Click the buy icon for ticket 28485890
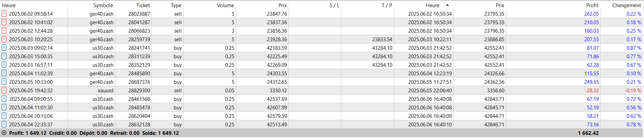 (x=4, y=73)
